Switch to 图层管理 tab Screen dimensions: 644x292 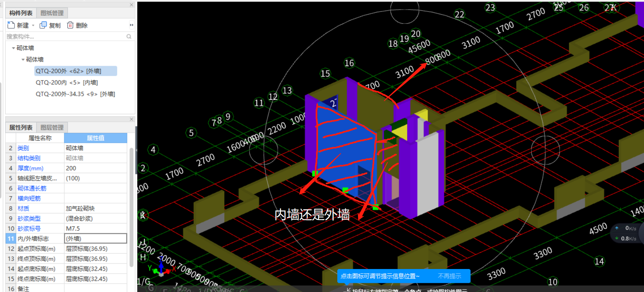click(52, 127)
